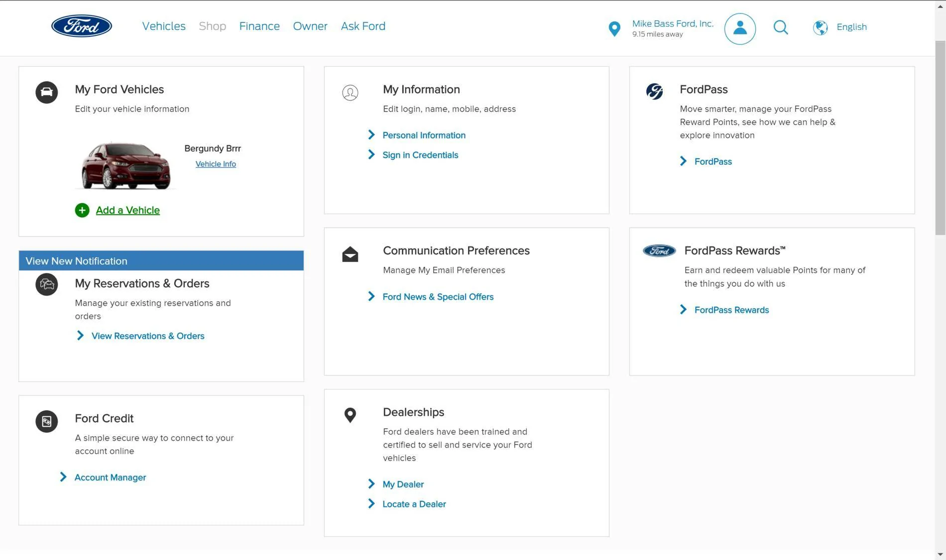
Task: Click the page vertical scrollbar thumb
Action: tap(940, 138)
